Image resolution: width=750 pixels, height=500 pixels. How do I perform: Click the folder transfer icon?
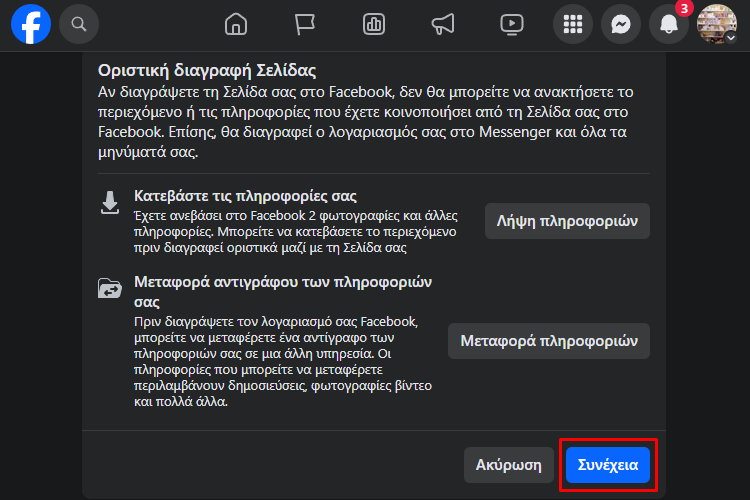(x=110, y=288)
